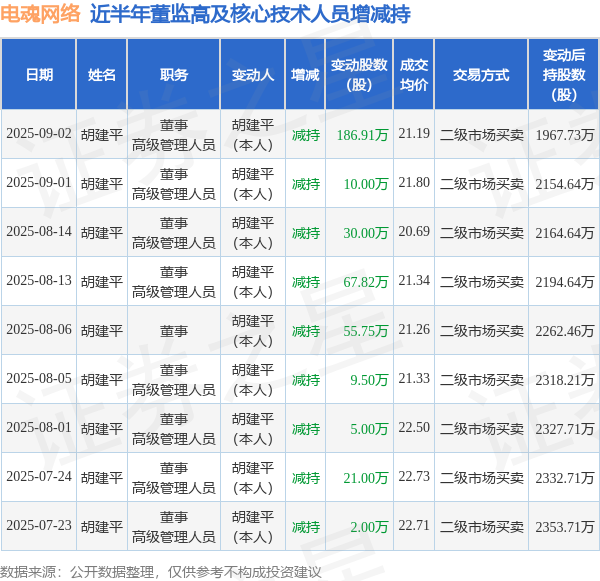Click the 22.73 average price cell
The width and height of the screenshot is (600, 581).
[414, 477]
